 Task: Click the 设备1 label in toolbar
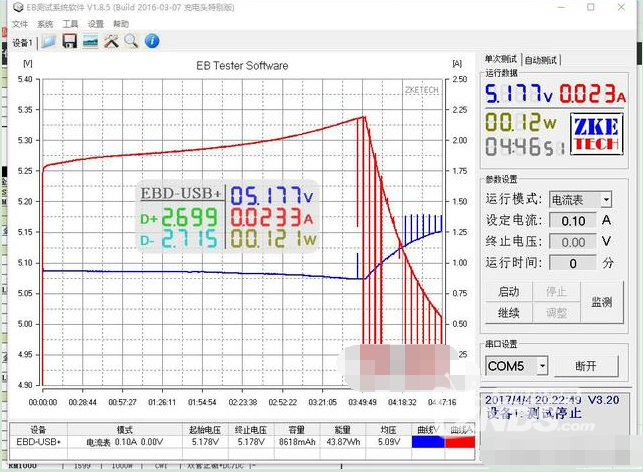[22, 43]
